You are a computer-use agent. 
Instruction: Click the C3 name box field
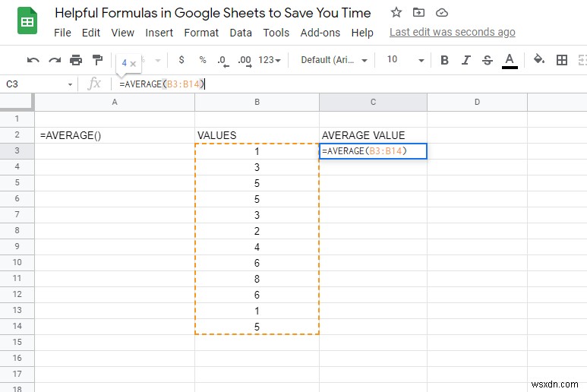(38, 84)
